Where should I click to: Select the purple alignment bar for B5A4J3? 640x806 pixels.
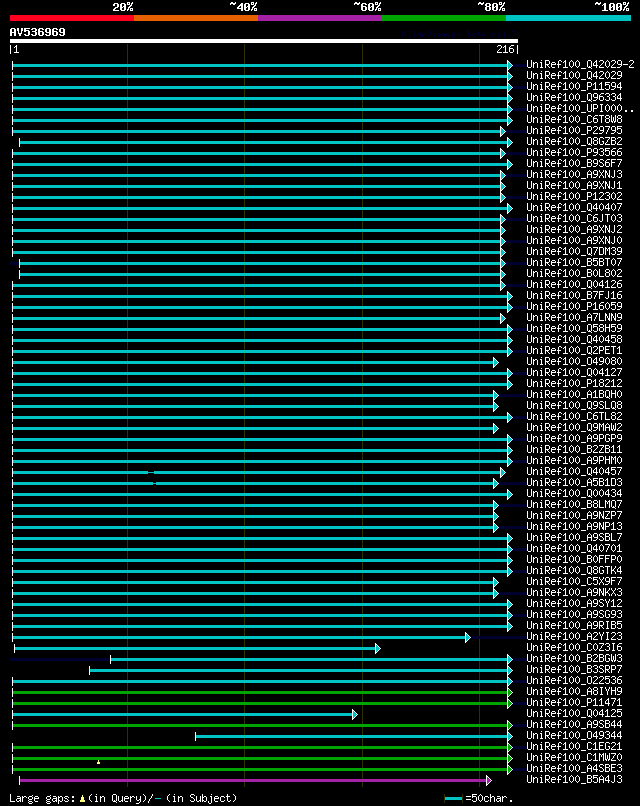click(255, 781)
